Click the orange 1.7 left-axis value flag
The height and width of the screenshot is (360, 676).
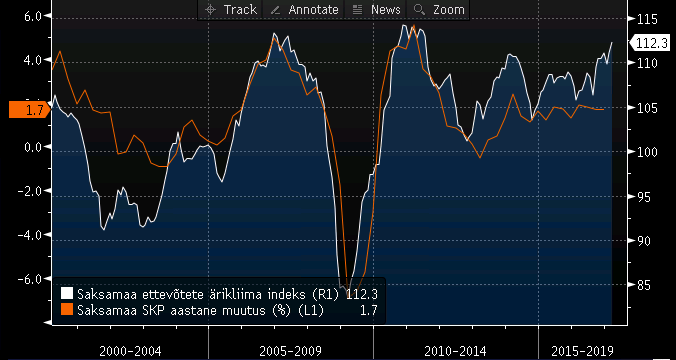click(x=31, y=110)
